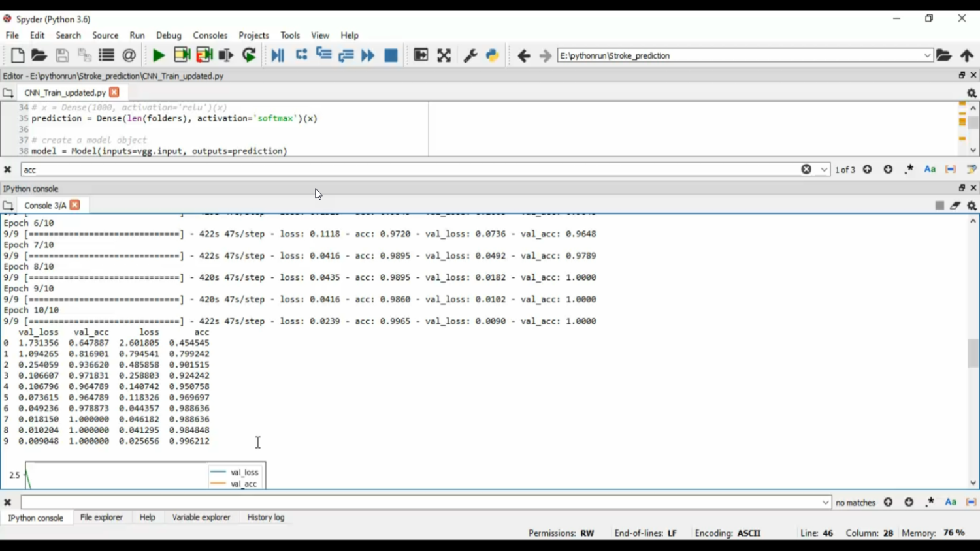Maximize the current pane with the arrows icon

pyautogui.click(x=444, y=55)
